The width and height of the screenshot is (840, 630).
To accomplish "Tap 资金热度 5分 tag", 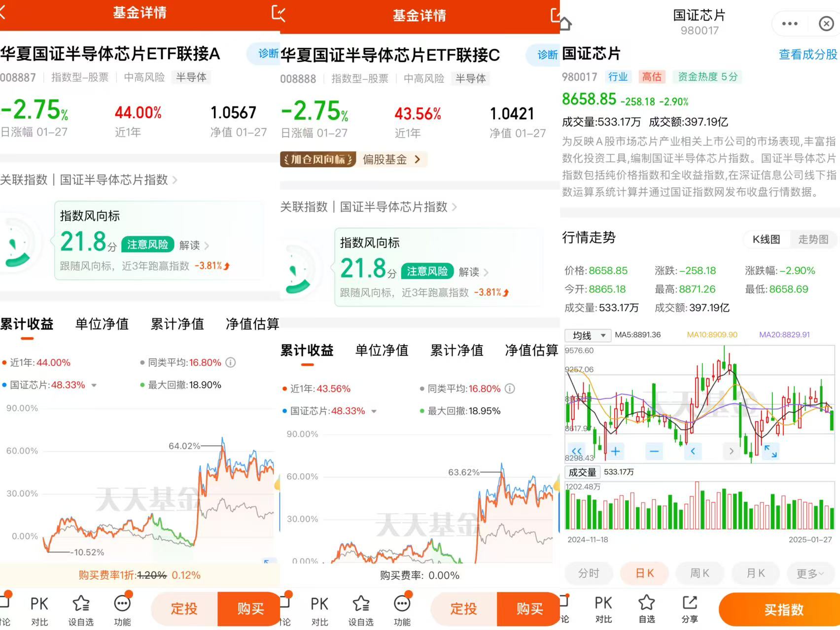I will tap(707, 77).
